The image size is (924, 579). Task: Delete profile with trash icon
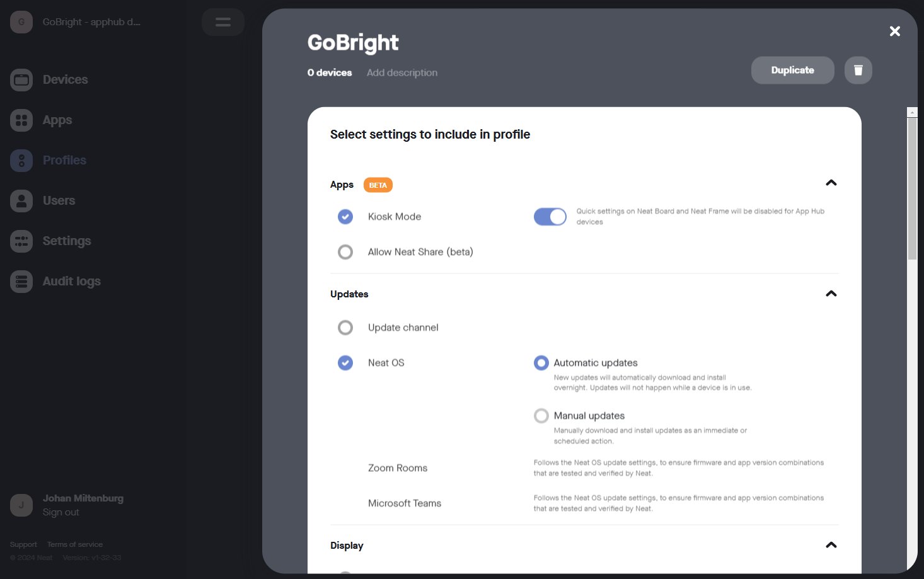coord(858,70)
